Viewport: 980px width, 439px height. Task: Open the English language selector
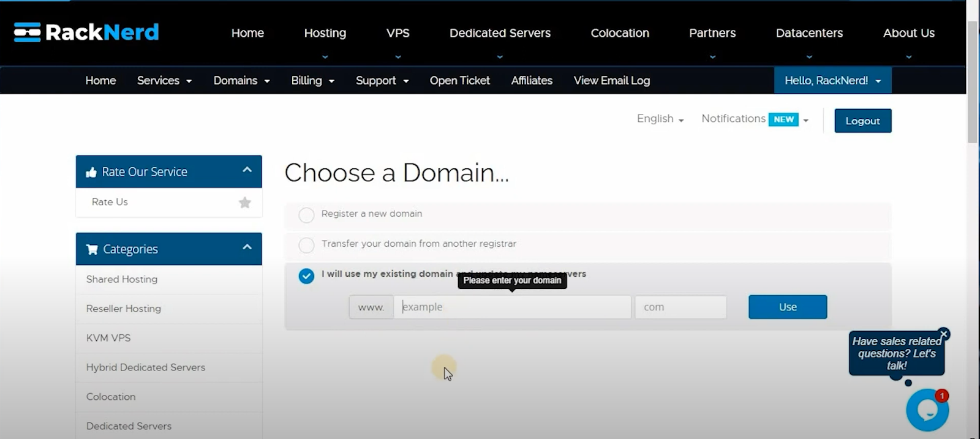660,119
